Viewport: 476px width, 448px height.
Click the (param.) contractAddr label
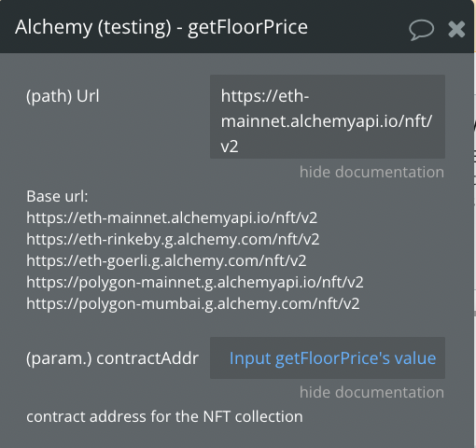click(112, 358)
